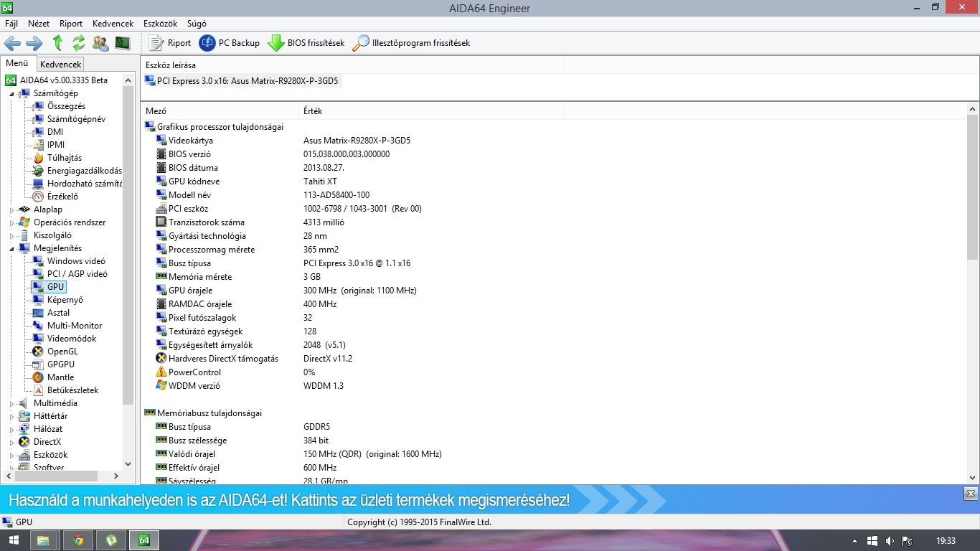980x551 pixels.
Task: Select Összegzés in the tree
Action: (66, 106)
